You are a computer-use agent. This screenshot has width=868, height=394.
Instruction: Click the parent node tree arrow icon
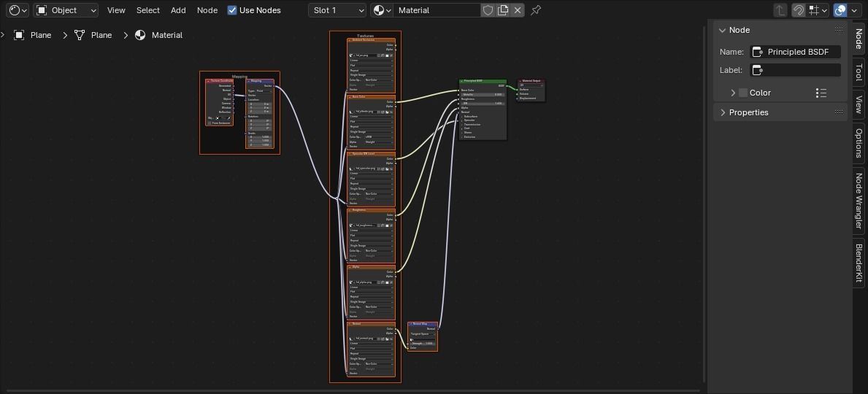780,10
